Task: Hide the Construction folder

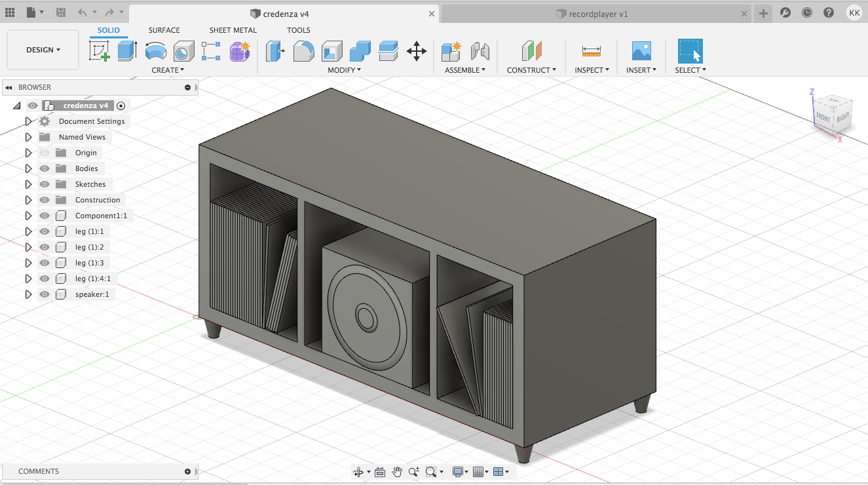Action: [x=45, y=200]
